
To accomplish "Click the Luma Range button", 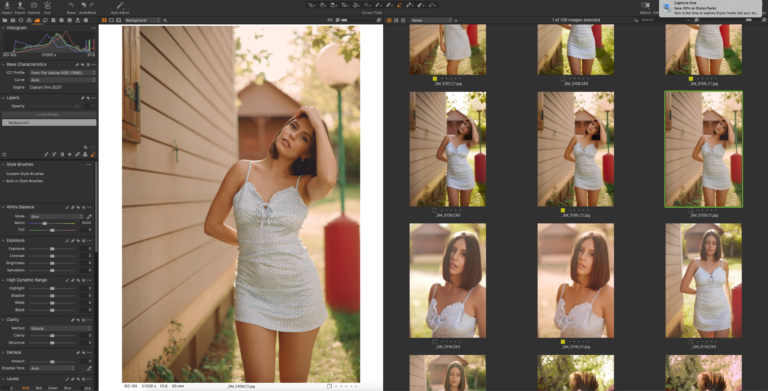I will coord(49,114).
